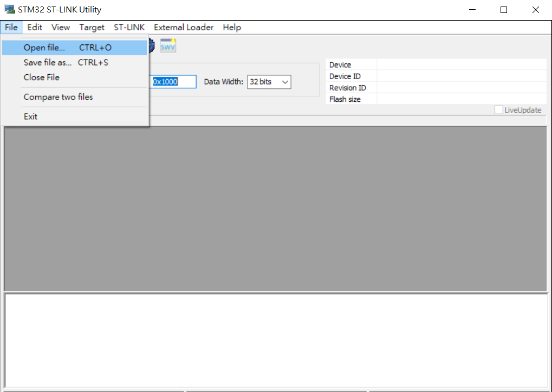Viewport: 552px width, 392px height.
Task: Click the STM32 ST-LINK Utility title bar icon
Action: click(x=10, y=10)
